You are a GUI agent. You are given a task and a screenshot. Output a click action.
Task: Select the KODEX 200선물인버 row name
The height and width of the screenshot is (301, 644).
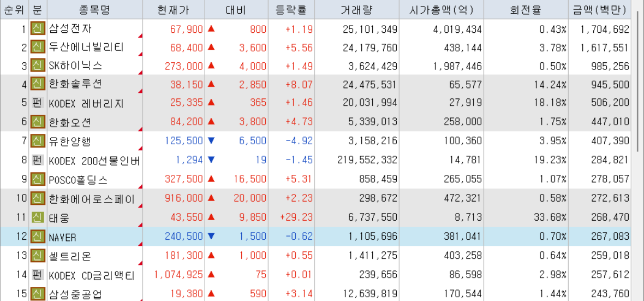[x=95, y=161]
